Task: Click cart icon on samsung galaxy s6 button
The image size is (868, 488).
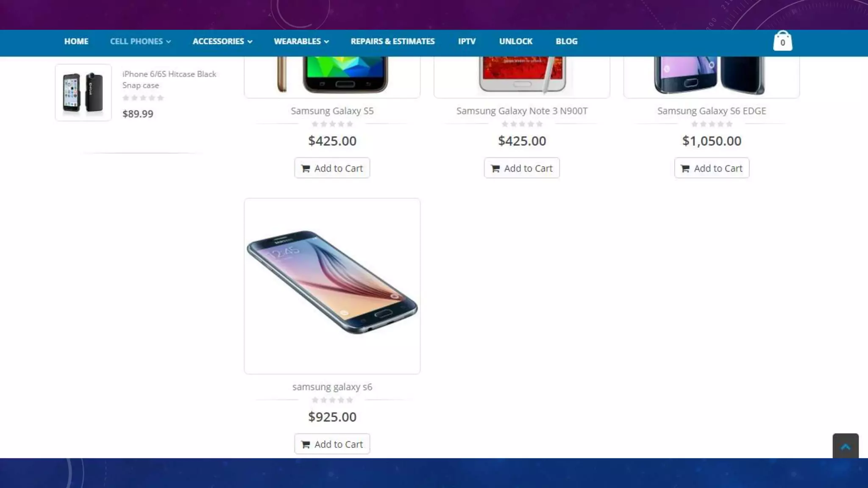Action: point(306,444)
